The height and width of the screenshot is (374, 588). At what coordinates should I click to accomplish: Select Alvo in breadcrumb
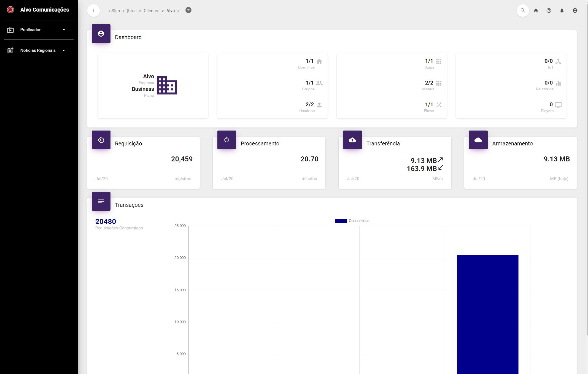[x=171, y=11]
